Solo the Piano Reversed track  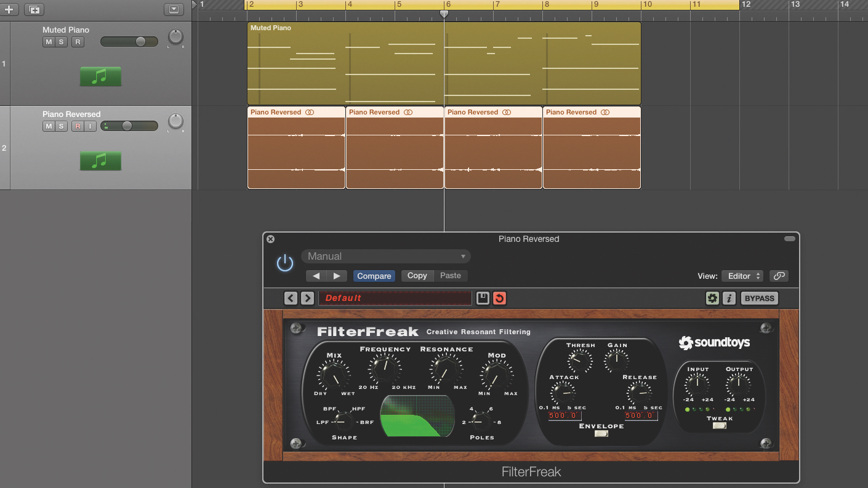(x=61, y=126)
